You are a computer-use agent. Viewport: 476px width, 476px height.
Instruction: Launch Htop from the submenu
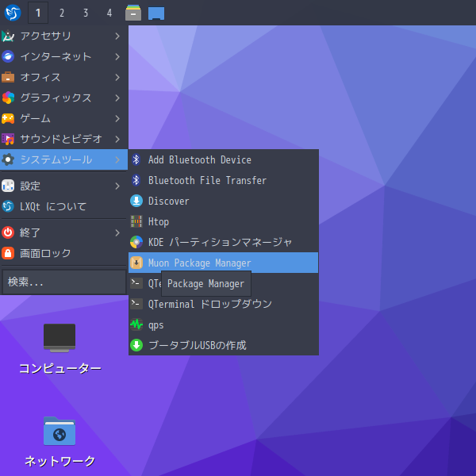pos(224,221)
